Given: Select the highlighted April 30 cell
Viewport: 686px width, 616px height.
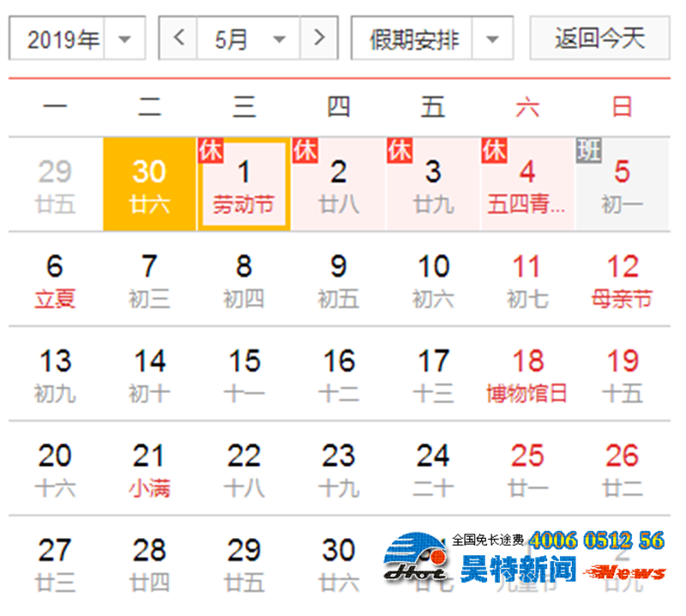Looking at the screenshot, I should pos(149,184).
